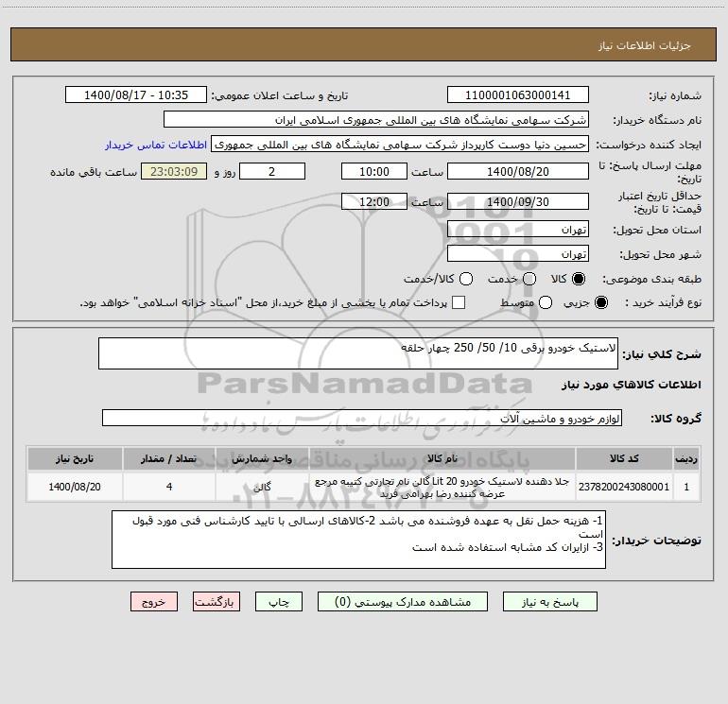Click the table need date cell 1400/08/20
The image size is (728, 704).
pos(75,487)
